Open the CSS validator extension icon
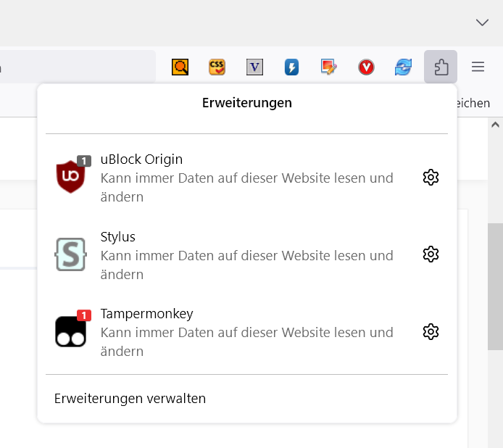Viewport: 503px width, 448px height. pyautogui.click(x=217, y=67)
